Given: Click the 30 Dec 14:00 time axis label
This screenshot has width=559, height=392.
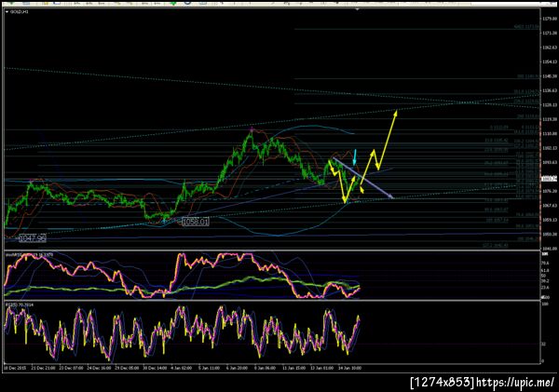Looking at the screenshot, I should point(155,368).
